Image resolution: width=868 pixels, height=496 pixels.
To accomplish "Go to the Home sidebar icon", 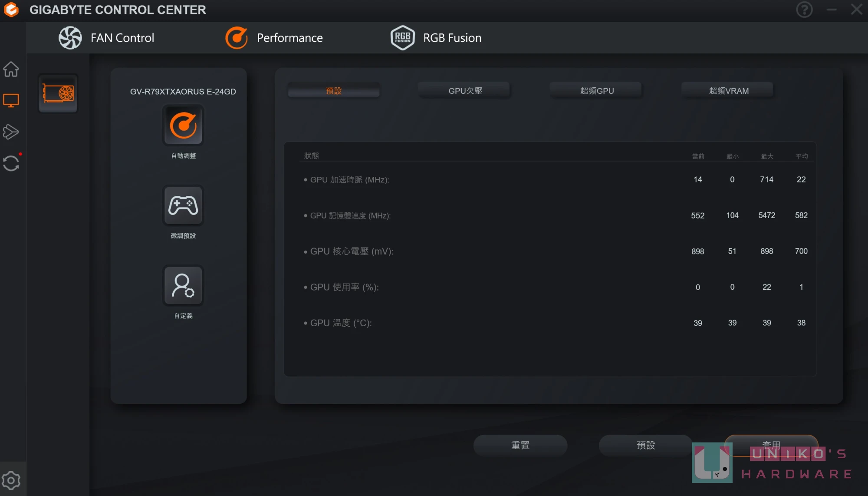I will (x=11, y=69).
